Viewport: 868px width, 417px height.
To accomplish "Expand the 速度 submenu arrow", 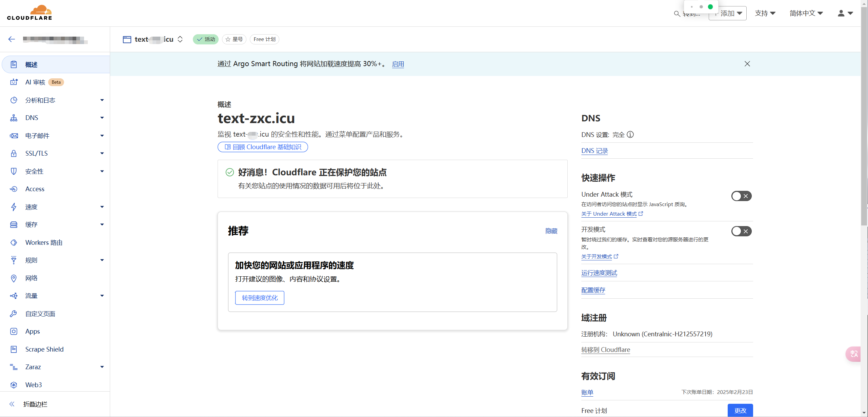I will [102, 207].
